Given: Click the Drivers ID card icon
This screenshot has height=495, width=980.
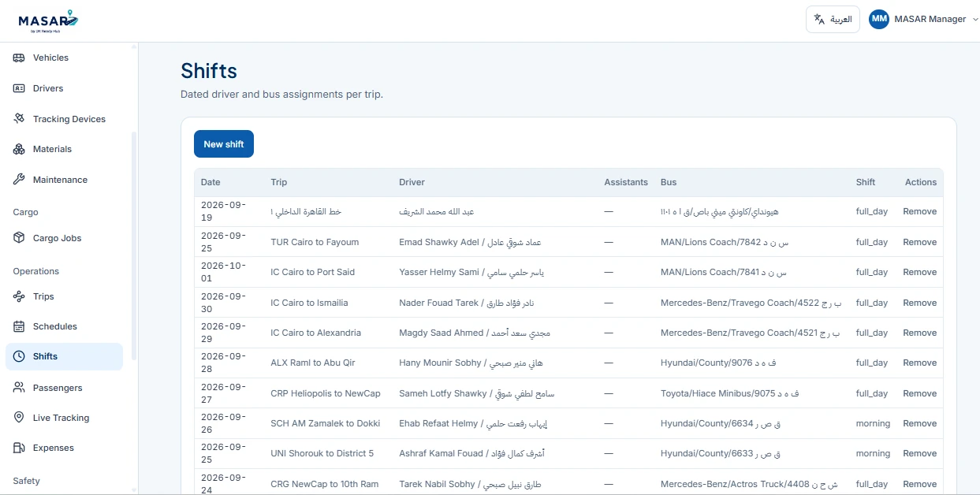Looking at the screenshot, I should (19, 88).
